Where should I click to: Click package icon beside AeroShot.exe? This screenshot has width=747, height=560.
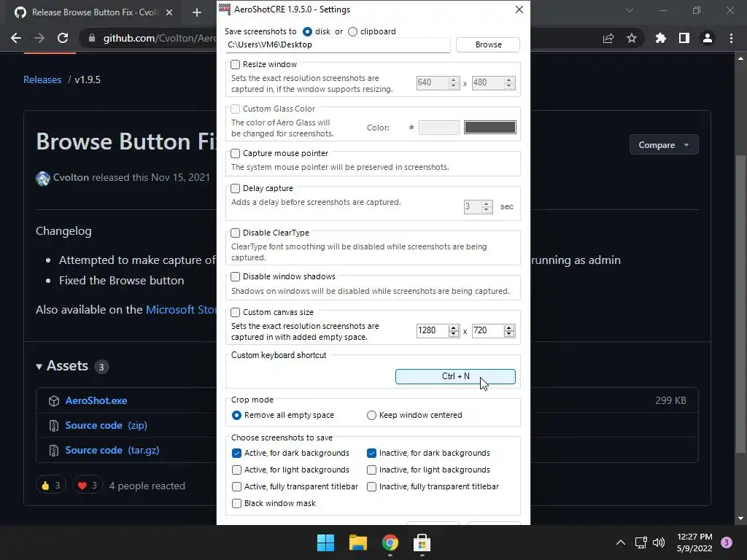tap(54, 401)
